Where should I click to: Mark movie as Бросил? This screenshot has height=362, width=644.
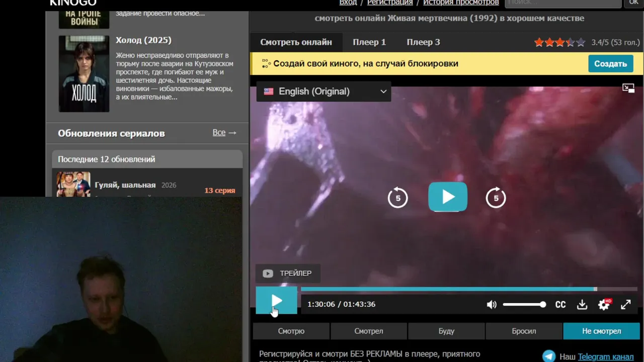click(524, 331)
